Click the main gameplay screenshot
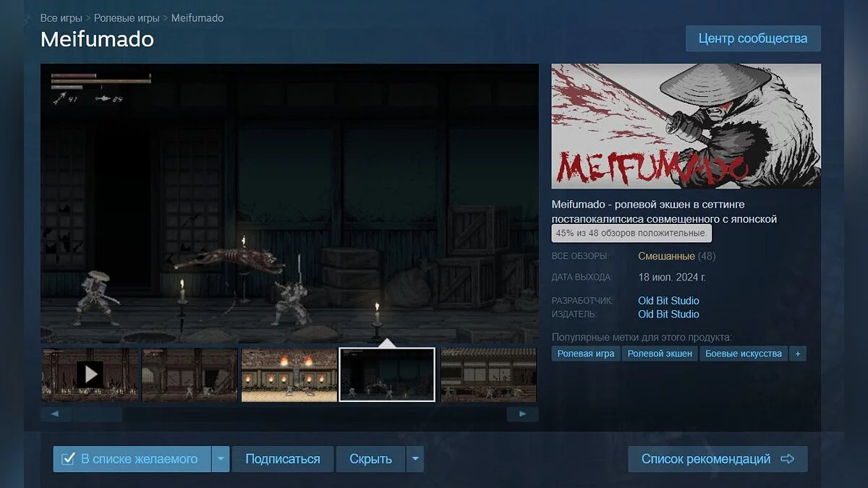 [x=289, y=203]
